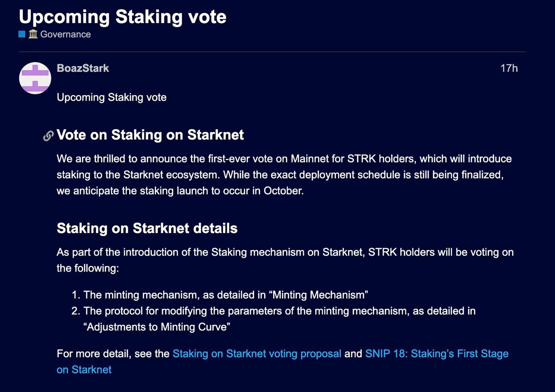Click the "We are thrilled to announce" sentence
Image resolution: width=555 pixels, height=392 pixels.
click(x=130, y=159)
